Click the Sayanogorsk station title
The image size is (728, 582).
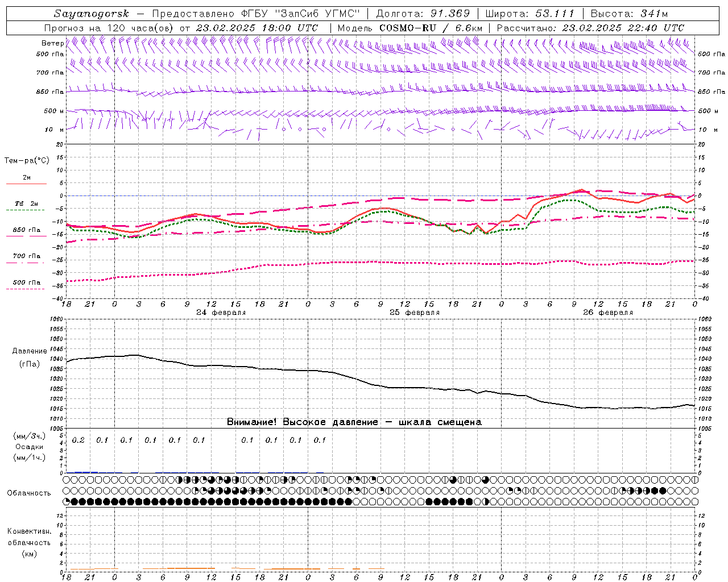coord(92,14)
